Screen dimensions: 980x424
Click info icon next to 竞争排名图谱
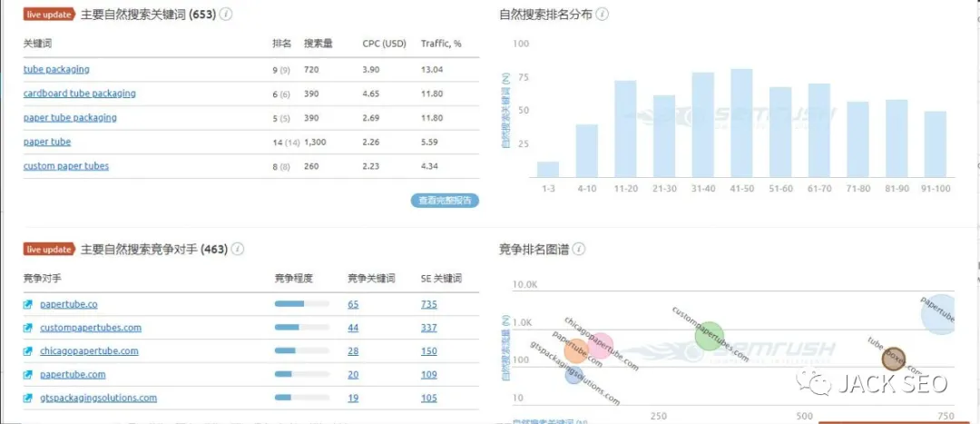click(579, 249)
